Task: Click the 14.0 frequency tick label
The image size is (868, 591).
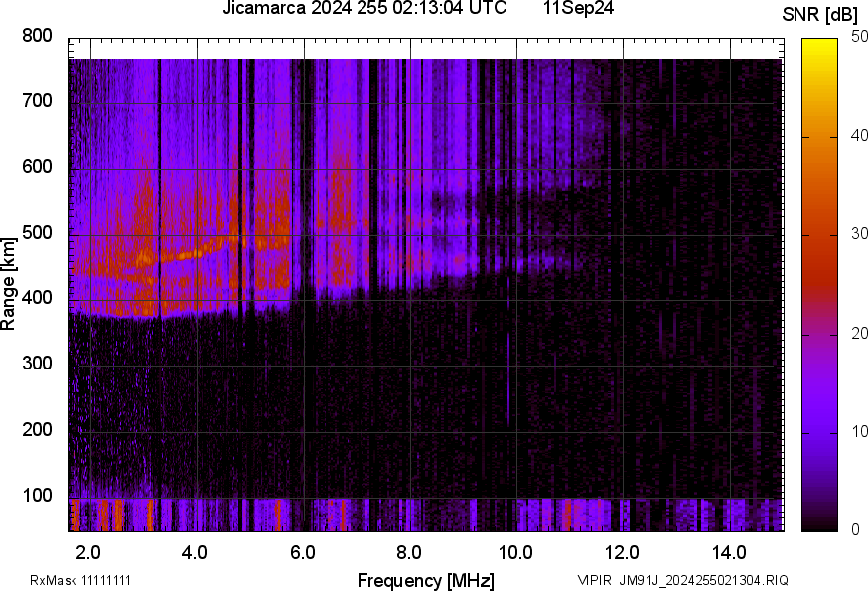Action: coord(729,552)
